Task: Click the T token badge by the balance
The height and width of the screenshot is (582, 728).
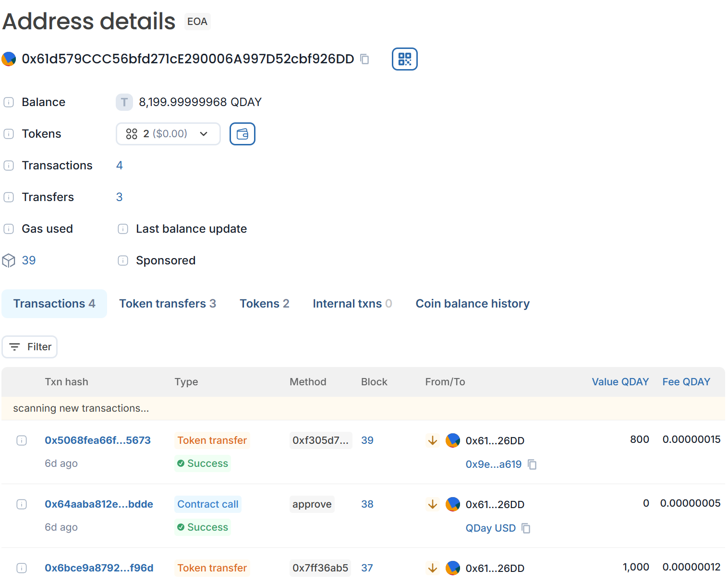Action: tap(124, 102)
